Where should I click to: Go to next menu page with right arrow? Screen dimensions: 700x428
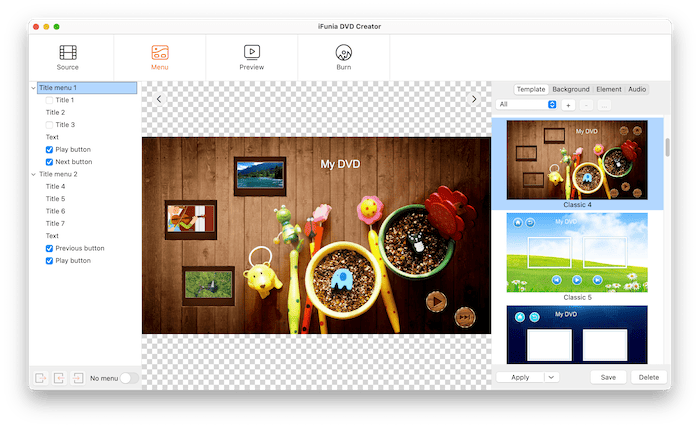click(x=474, y=99)
